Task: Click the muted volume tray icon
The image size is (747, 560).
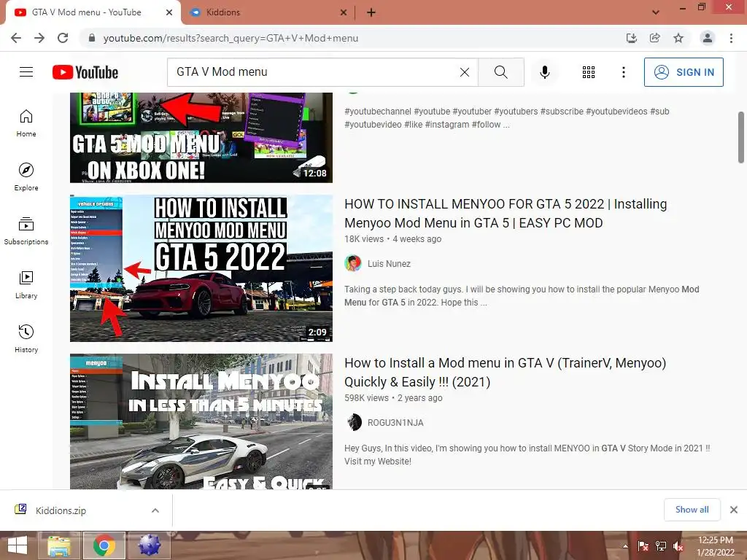Action: pyautogui.click(x=678, y=546)
